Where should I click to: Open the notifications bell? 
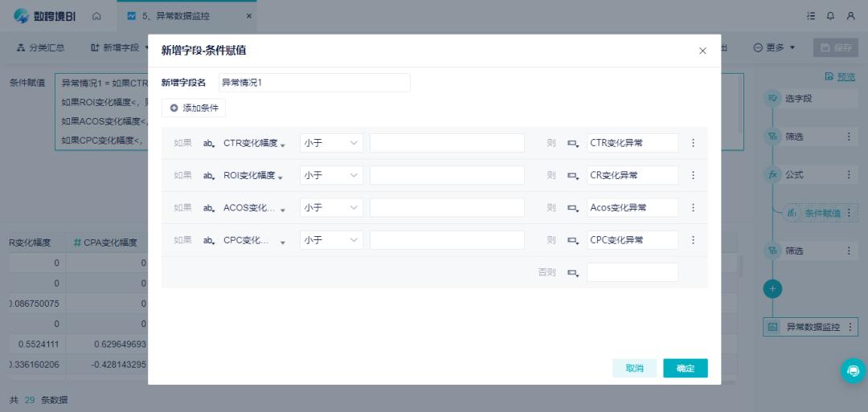[x=830, y=16]
